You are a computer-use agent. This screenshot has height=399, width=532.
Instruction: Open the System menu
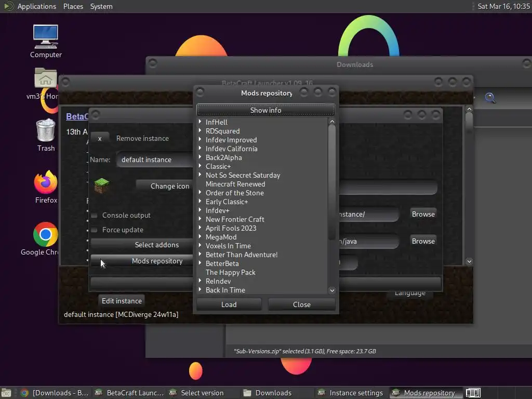pyautogui.click(x=101, y=6)
